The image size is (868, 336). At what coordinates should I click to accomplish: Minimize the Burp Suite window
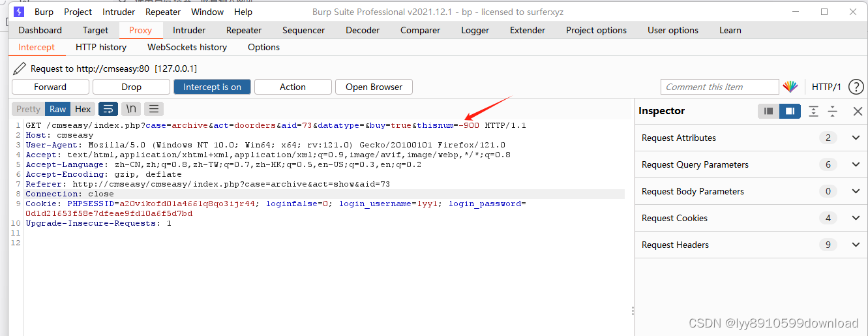pos(795,12)
